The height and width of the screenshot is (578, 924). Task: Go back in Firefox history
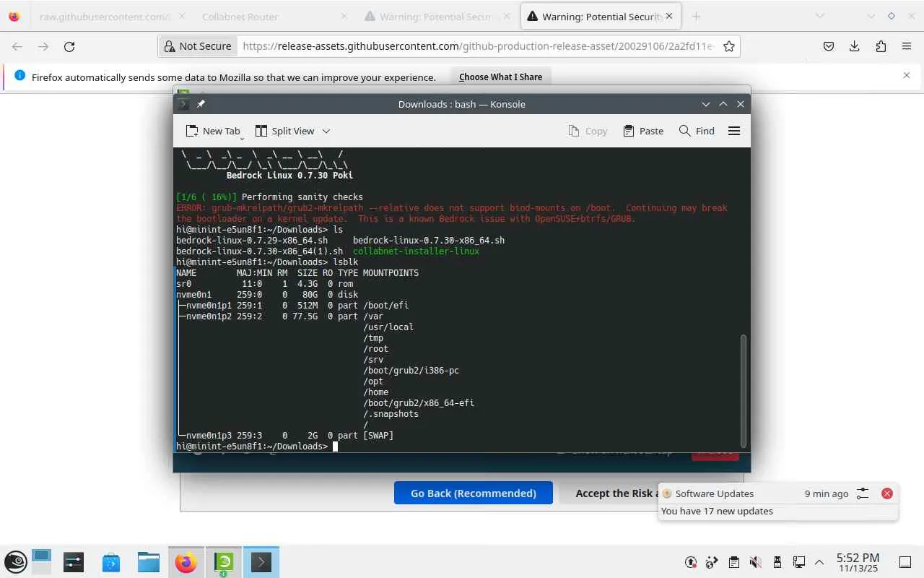pos(17,46)
